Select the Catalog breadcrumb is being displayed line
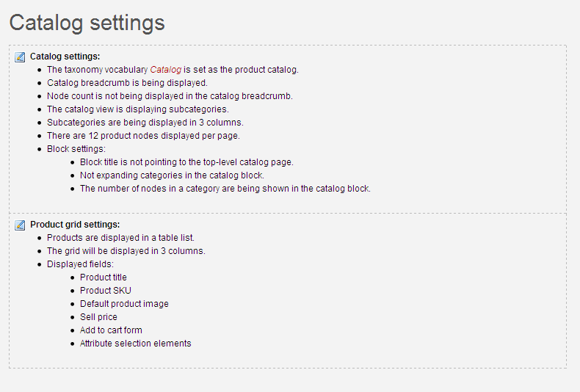 pos(127,83)
